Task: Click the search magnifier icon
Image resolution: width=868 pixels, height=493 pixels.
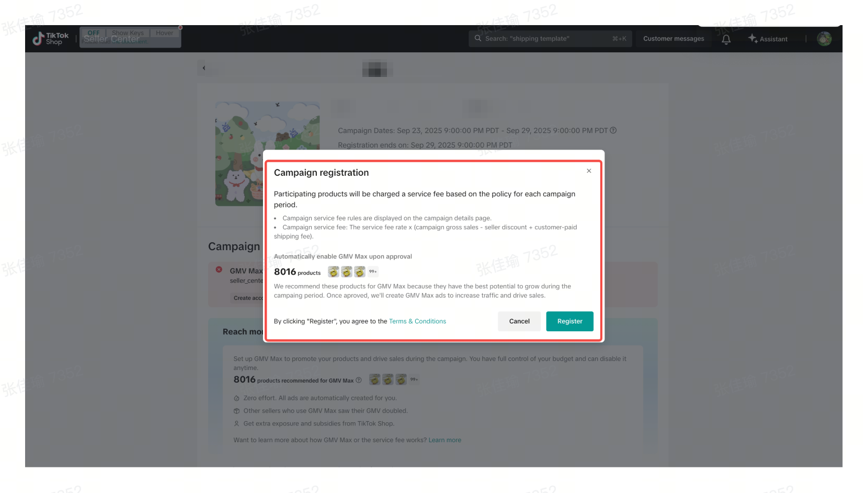Action: [x=478, y=38]
